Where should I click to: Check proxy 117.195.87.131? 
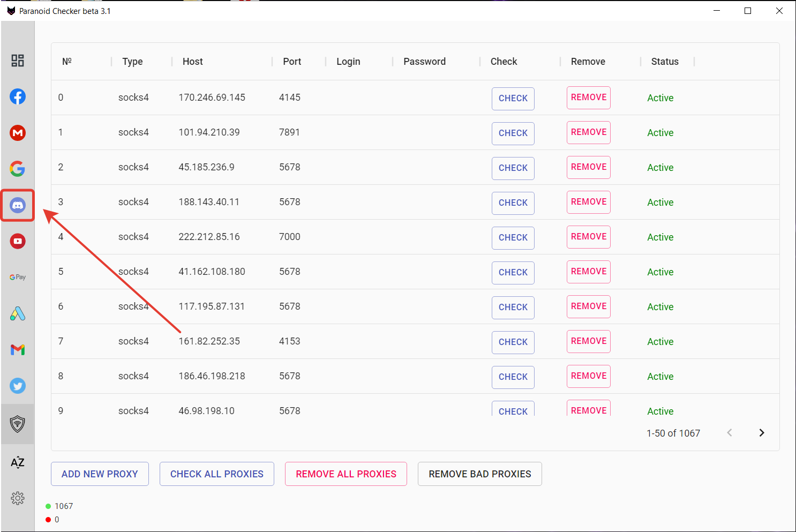point(513,308)
